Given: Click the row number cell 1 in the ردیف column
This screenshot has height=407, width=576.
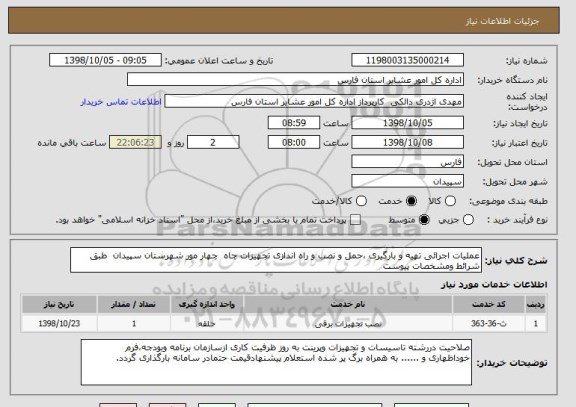Looking at the screenshot, I should click(x=536, y=324).
